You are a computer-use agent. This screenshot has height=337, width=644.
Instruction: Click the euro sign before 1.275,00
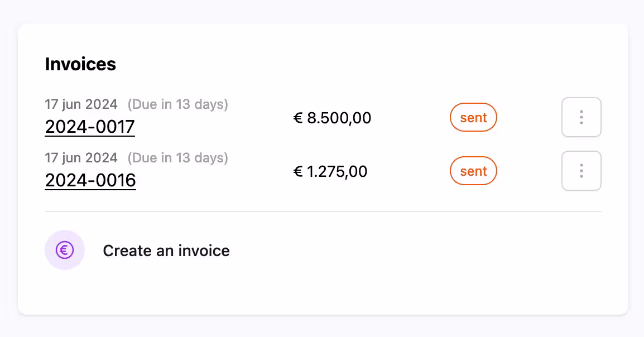pyautogui.click(x=297, y=172)
